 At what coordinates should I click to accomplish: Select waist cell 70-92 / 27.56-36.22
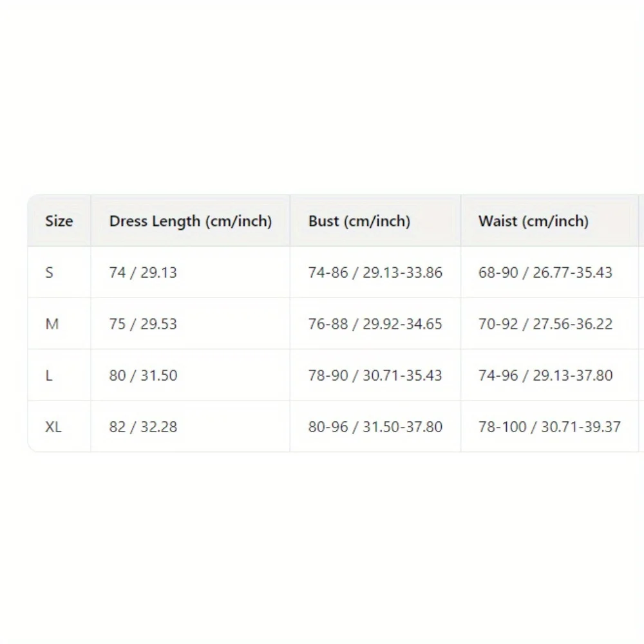click(x=545, y=324)
